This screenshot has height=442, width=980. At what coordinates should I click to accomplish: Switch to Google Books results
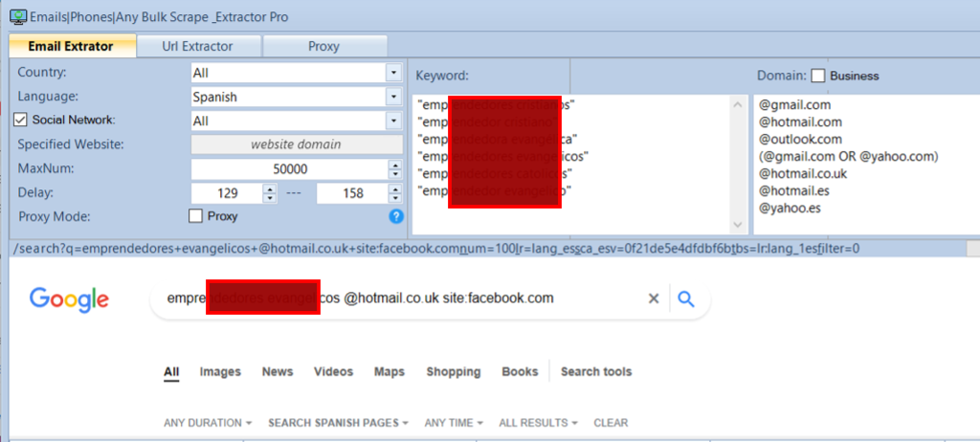(520, 372)
